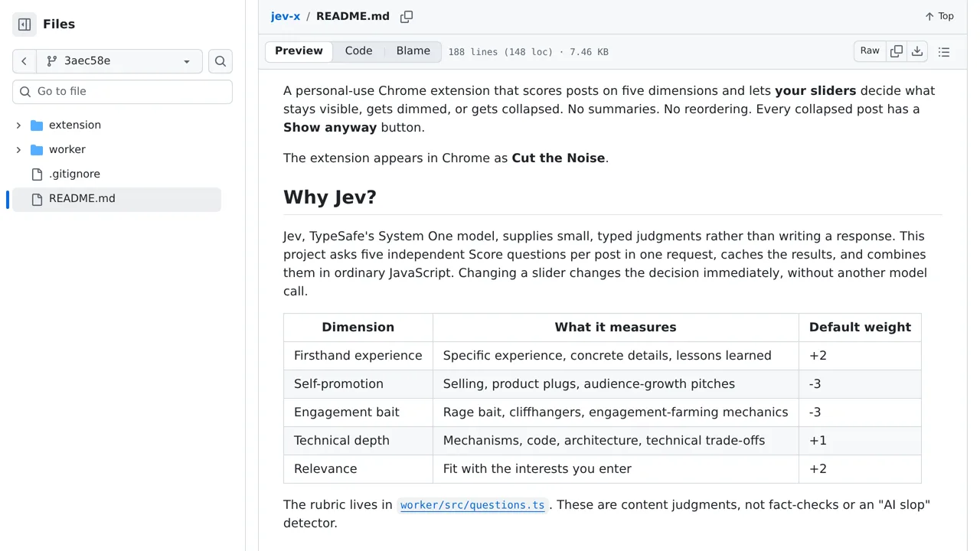
Task: Click the What it measures column header
Action: point(616,328)
